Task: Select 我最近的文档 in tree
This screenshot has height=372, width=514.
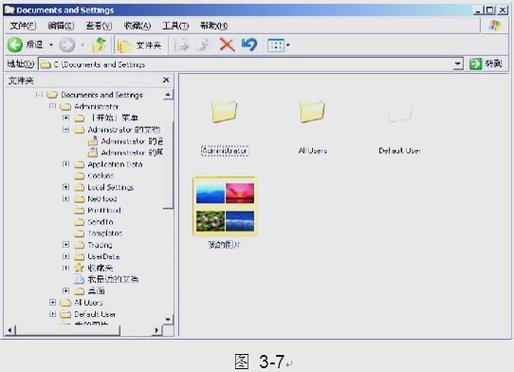Action: tap(113, 279)
